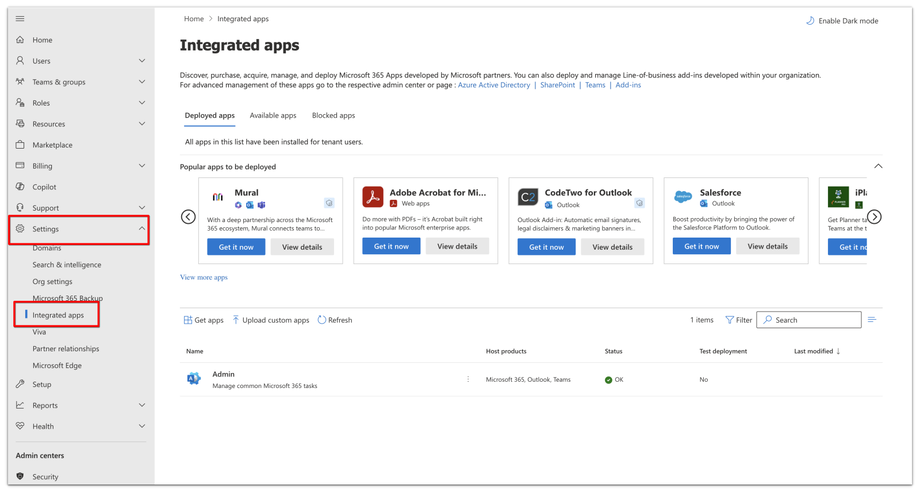The image size is (920, 493).
Task: Open list view options icon
Action: pyautogui.click(x=872, y=320)
